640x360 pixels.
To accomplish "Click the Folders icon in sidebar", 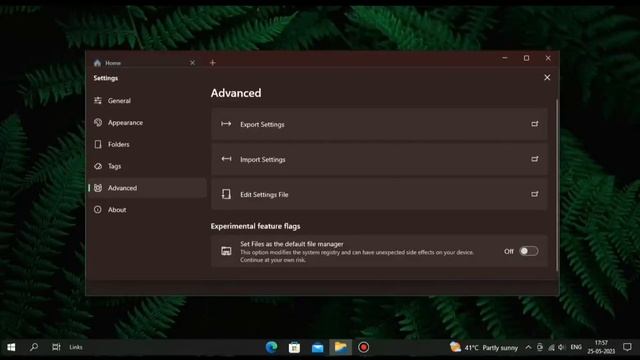I will click(98, 144).
